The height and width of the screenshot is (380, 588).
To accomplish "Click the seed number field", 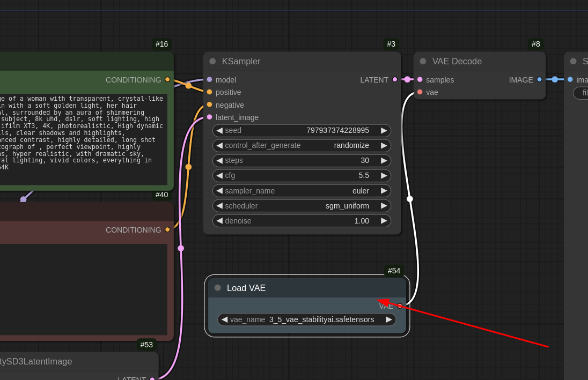I will (302, 130).
